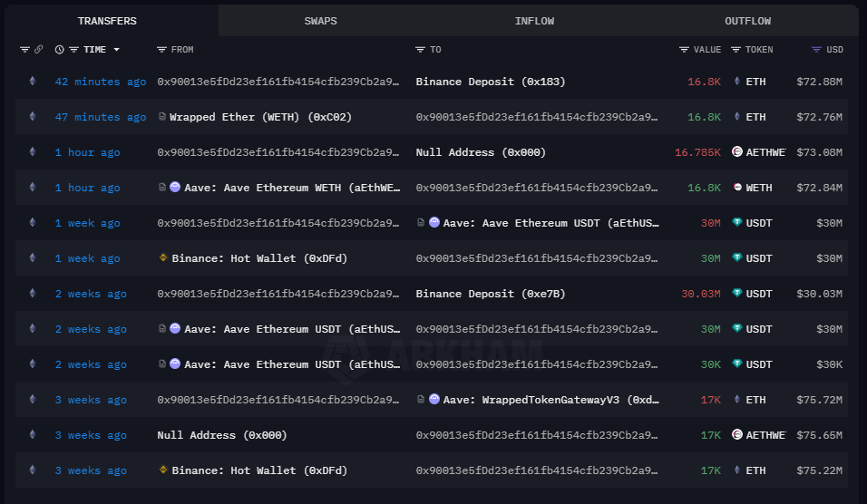Click the Ethereum chain icon in $30.03M row

pyautogui.click(x=33, y=294)
